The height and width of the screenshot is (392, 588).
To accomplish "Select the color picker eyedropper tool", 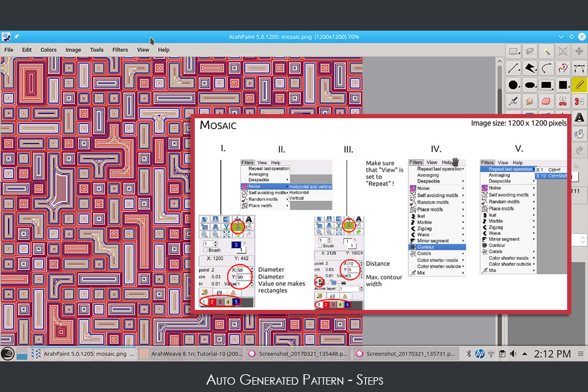I will (513, 101).
